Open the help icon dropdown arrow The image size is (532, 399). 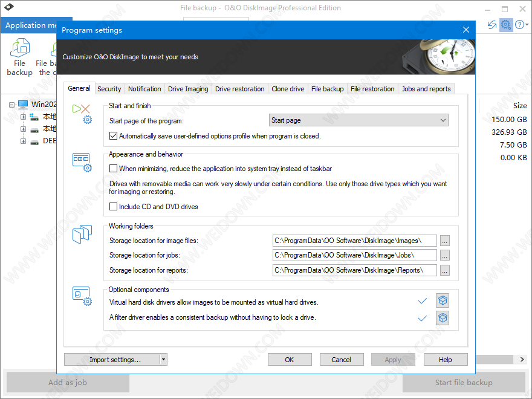pyautogui.click(x=527, y=25)
